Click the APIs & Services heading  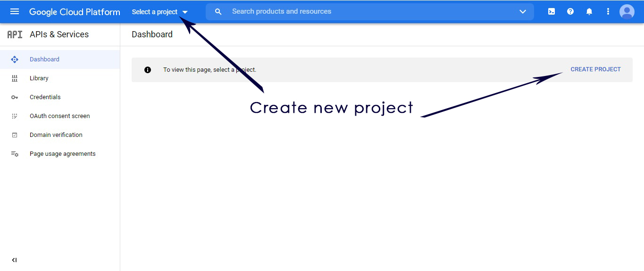click(59, 34)
